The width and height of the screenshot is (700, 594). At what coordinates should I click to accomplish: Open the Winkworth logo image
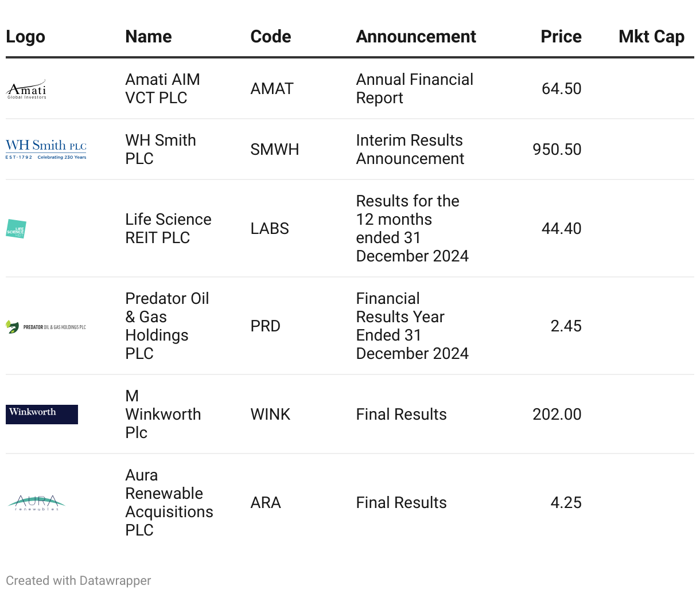(42, 415)
